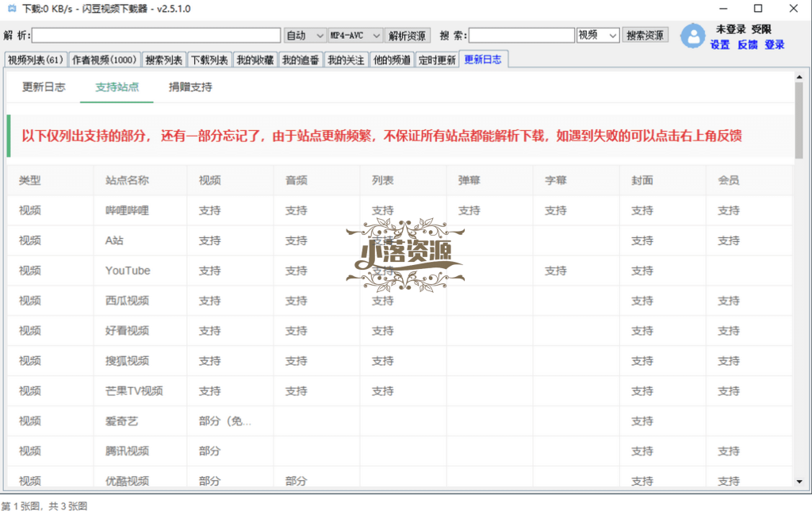View the 他的频道 tab

[x=392, y=60]
